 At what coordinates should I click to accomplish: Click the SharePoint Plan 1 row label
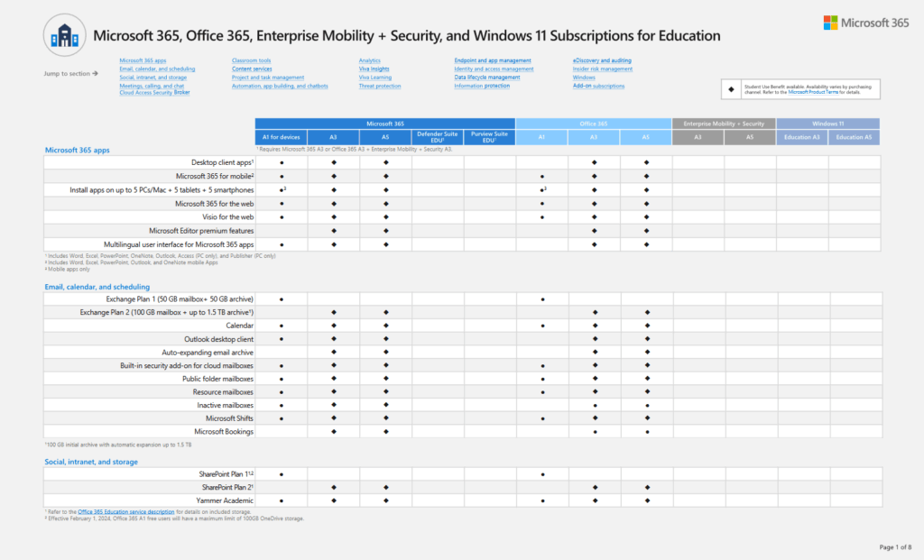(x=226, y=474)
